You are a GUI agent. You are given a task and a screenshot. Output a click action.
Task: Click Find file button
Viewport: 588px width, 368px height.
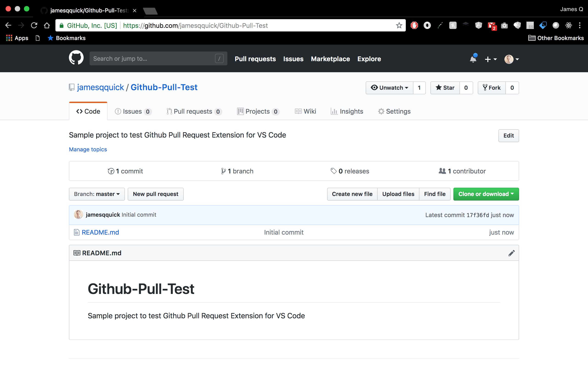pos(435,194)
